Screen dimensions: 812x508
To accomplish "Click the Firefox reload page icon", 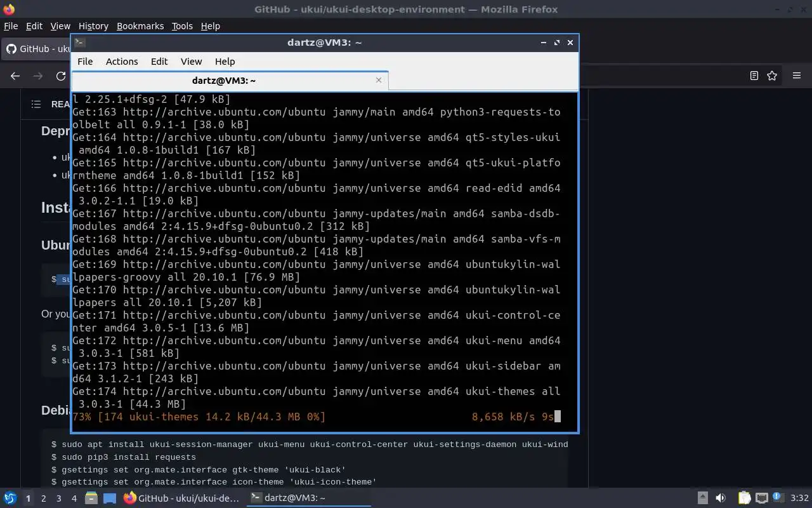I will (x=61, y=76).
